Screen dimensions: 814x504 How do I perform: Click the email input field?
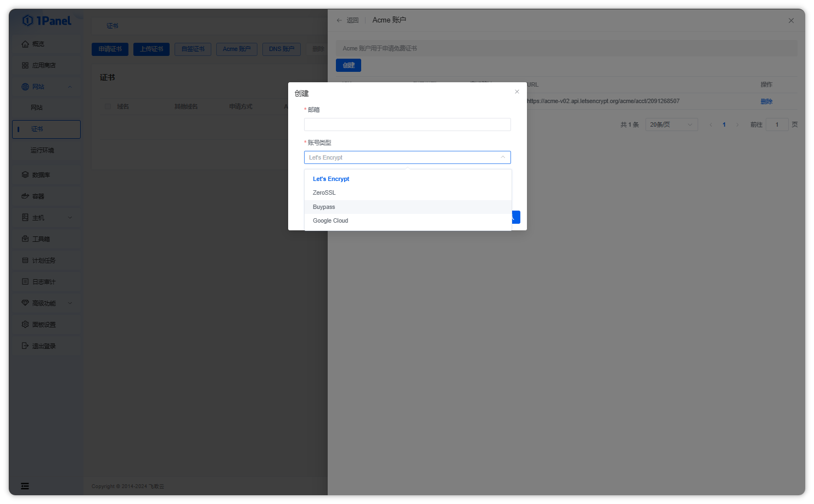point(407,124)
